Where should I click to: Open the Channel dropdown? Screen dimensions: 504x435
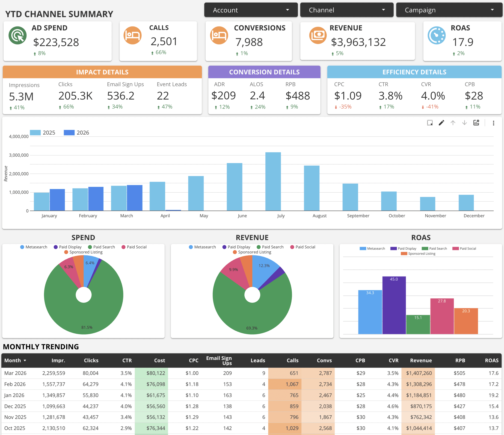[346, 10]
